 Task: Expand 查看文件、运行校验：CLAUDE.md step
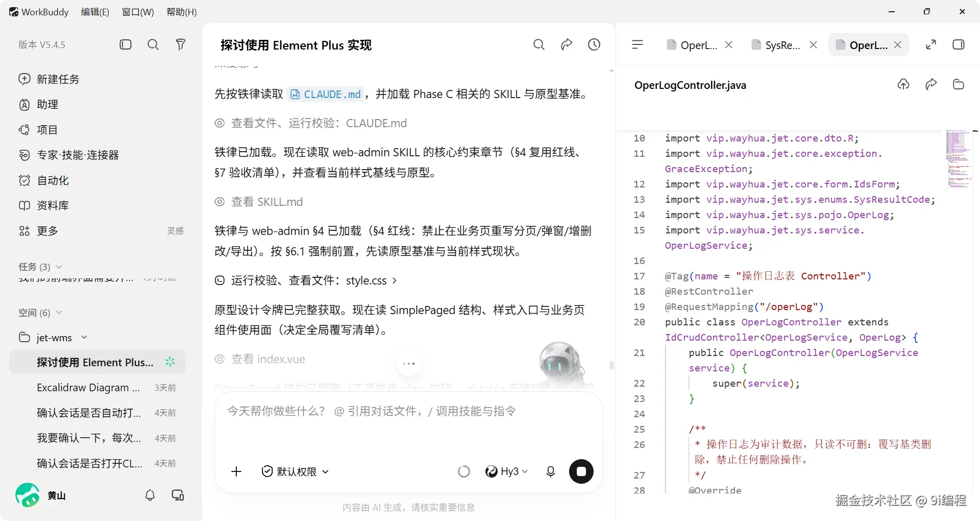pyautogui.click(x=311, y=123)
